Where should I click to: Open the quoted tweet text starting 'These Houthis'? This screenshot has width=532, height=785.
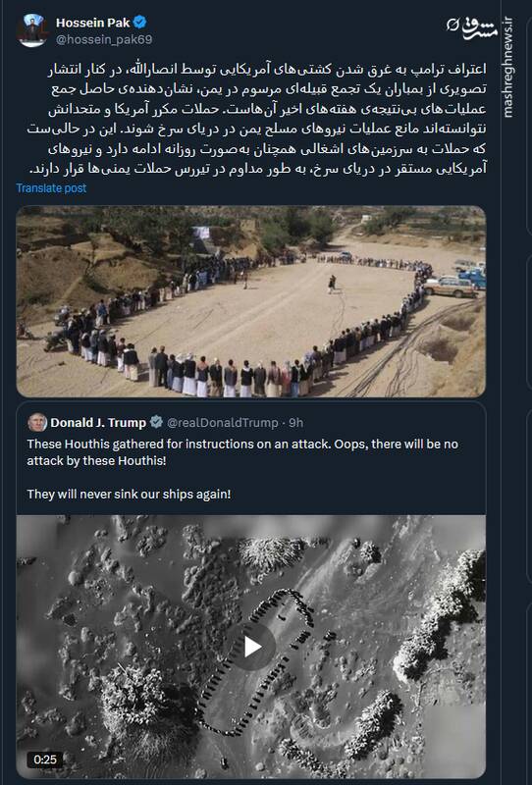[x=242, y=452]
